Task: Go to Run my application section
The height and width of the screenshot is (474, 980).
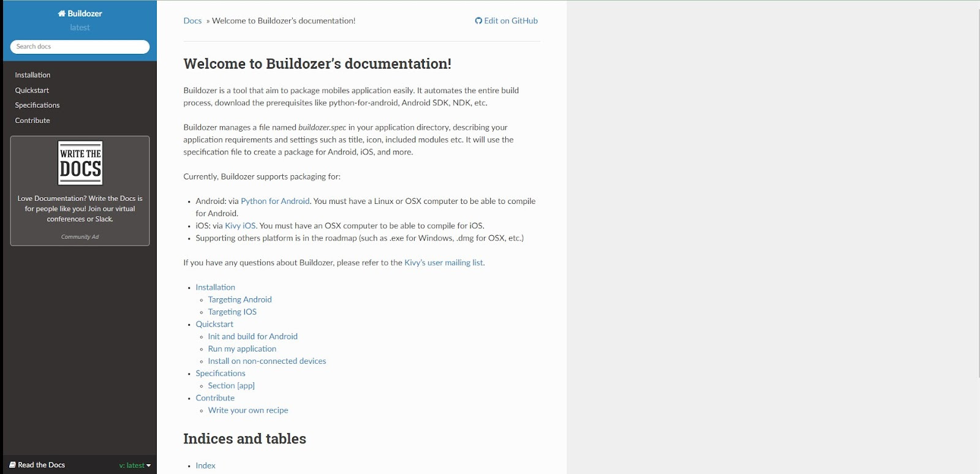Action: tap(242, 348)
